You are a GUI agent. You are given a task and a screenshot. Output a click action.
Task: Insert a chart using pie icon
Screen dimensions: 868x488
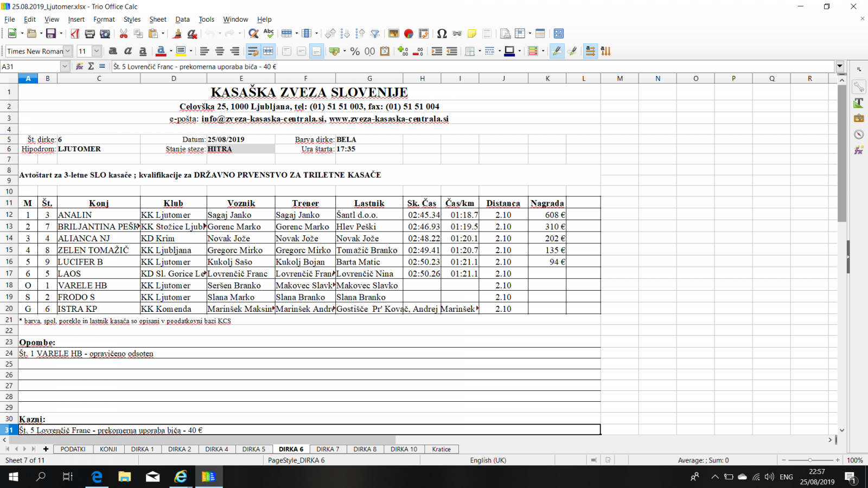click(409, 34)
